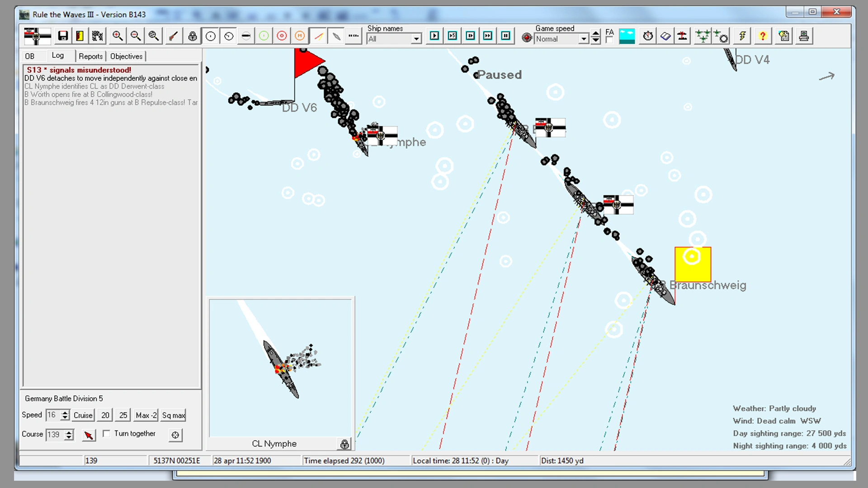Screen dimensions: 868x488
Task: Toggle the pause state of the game
Action: (x=505, y=36)
